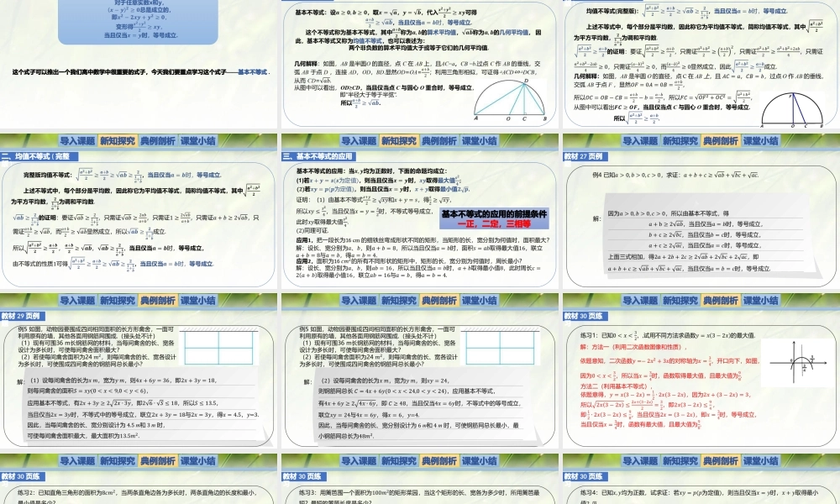Select 导入课题 tab on 例5 slide with solution (2)
The image size is (840, 504).
tap(359, 301)
